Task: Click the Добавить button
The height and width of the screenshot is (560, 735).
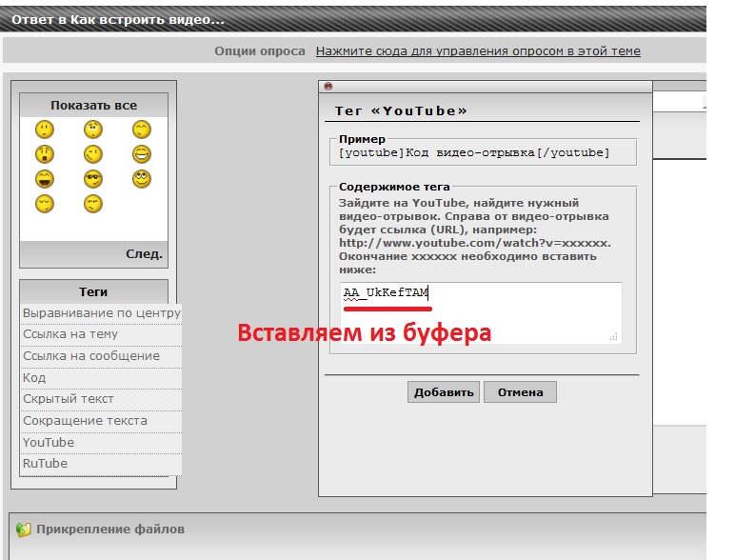Action: pos(443,392)
